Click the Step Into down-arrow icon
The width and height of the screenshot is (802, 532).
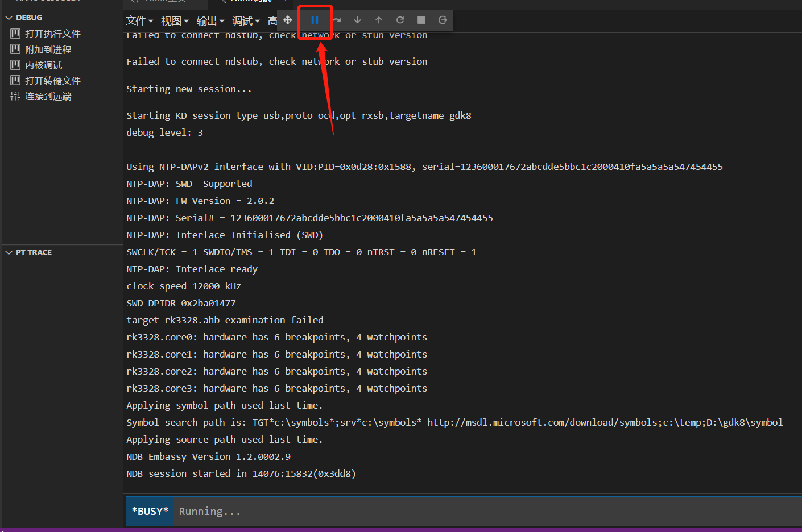click(357, 20)
